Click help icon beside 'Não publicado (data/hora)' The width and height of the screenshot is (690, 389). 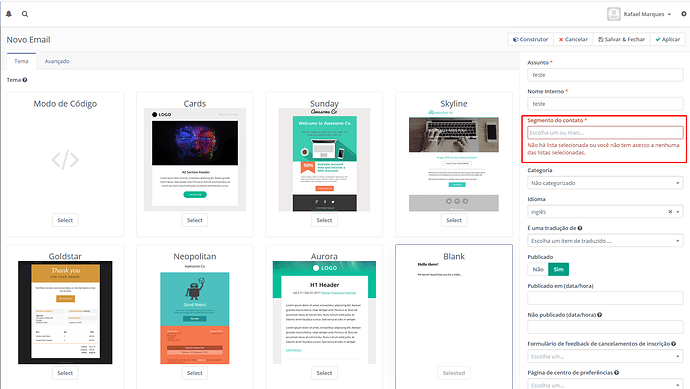point(600,315)
